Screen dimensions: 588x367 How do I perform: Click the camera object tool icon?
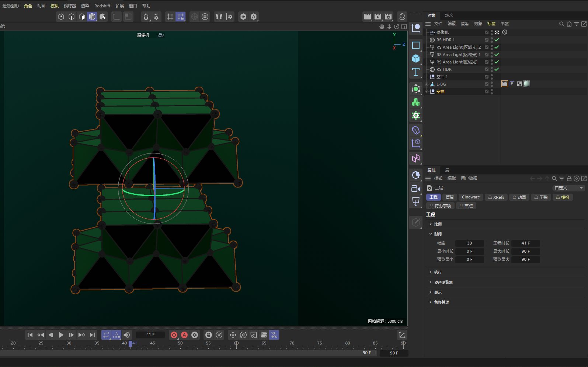click(x=416, y=188)
